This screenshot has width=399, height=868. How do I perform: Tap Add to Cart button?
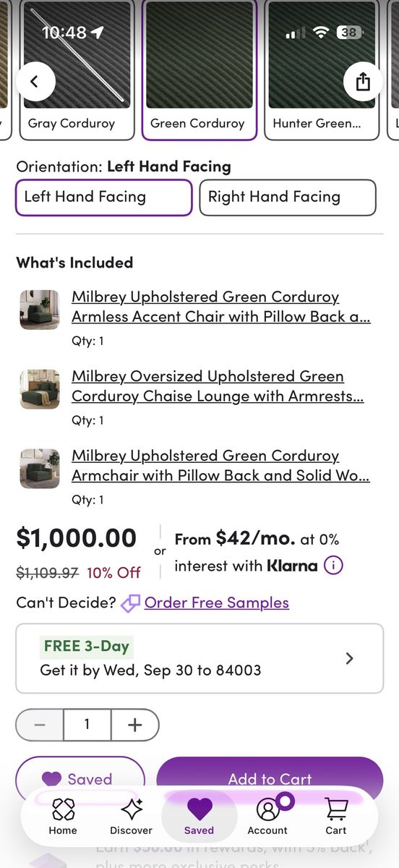[270, 778]
